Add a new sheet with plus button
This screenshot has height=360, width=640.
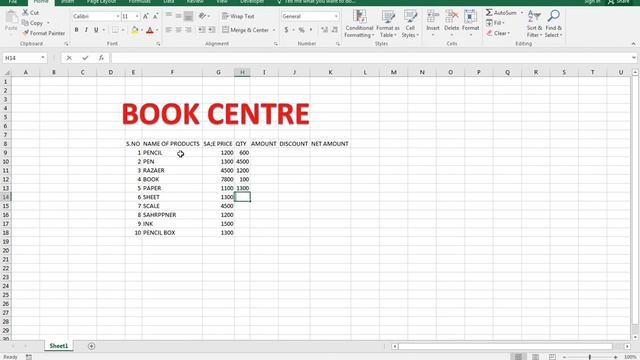(x=91, y=346)
